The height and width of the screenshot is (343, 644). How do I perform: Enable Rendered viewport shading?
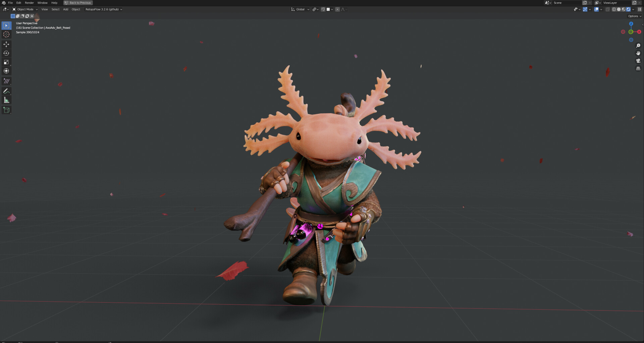click(x=628, y=9)
